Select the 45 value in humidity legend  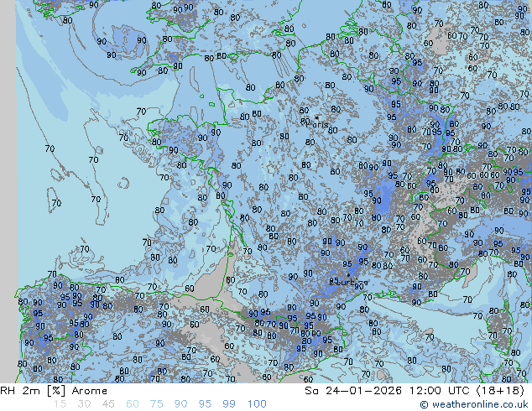pos(107,403)
